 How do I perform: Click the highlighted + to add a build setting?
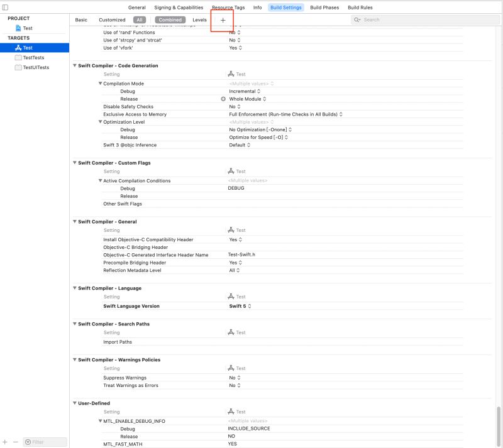click(223, 19)
